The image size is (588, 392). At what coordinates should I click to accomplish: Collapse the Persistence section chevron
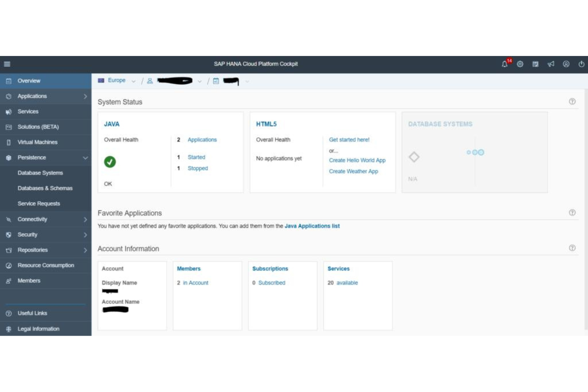[x=85, y=157]
